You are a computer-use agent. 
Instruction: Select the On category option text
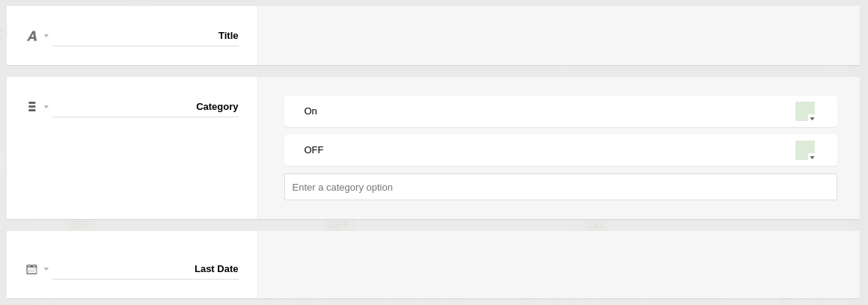[x=311, y=111]
